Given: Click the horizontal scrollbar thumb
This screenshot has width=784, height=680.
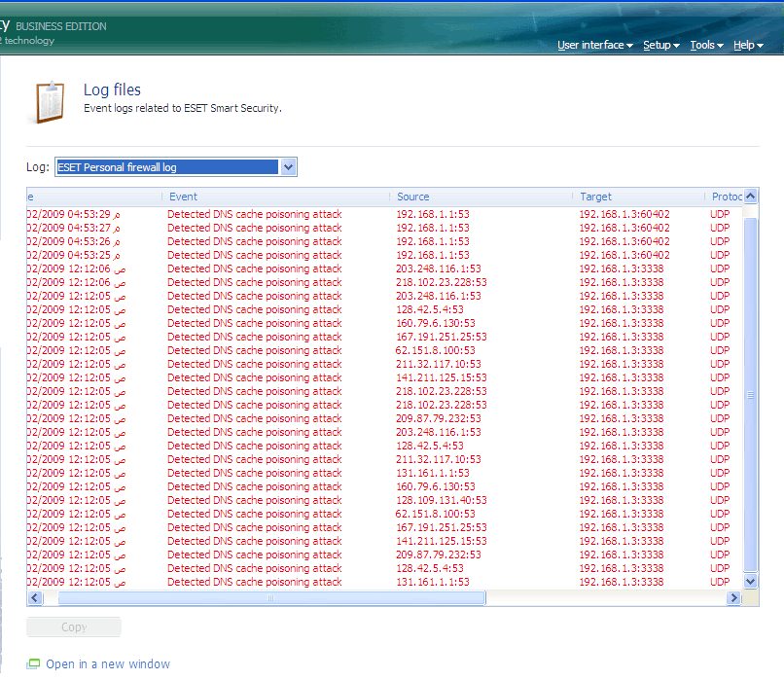Looking at the screenshot, I should [270, 598].
